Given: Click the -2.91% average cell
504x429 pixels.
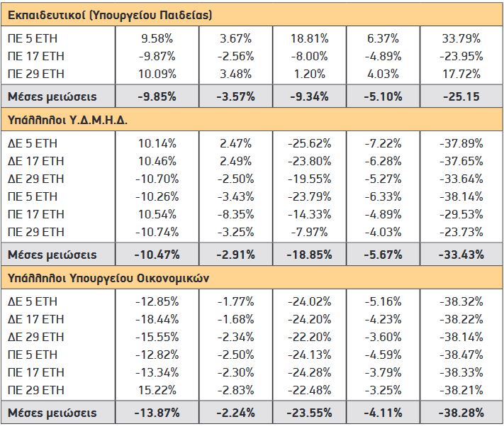Looking at the screenshot, I should coord(235,255).
